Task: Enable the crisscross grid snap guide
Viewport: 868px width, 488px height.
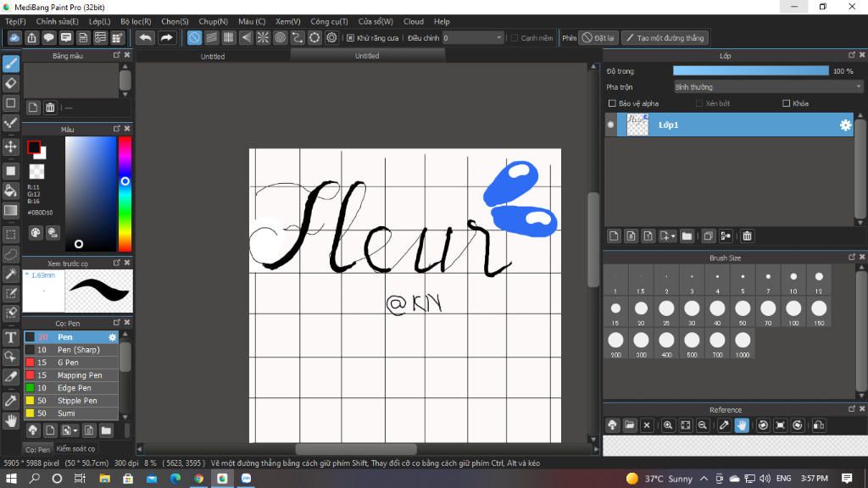Action: pyautogui.click(x=229, y=37)
